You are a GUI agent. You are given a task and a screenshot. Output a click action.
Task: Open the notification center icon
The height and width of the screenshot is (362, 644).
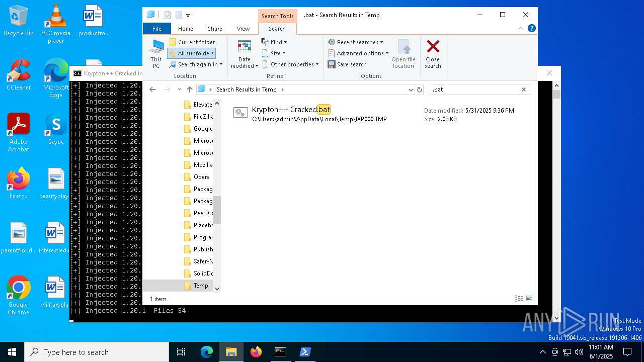pos(627,352)
